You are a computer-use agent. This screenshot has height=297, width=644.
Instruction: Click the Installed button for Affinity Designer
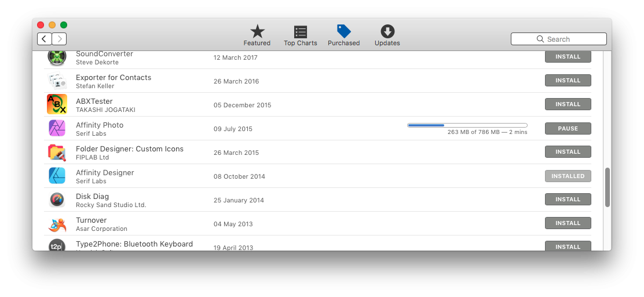(568, 176)
